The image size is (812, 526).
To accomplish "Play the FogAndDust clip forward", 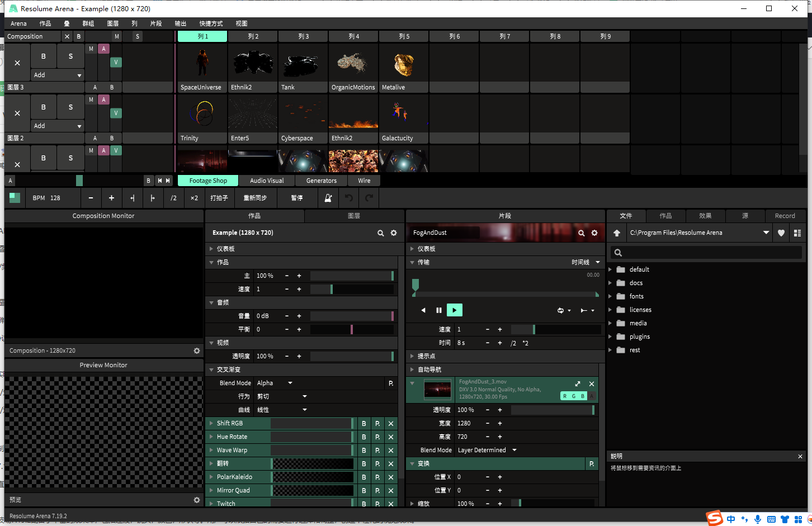I will coord(455,310).
